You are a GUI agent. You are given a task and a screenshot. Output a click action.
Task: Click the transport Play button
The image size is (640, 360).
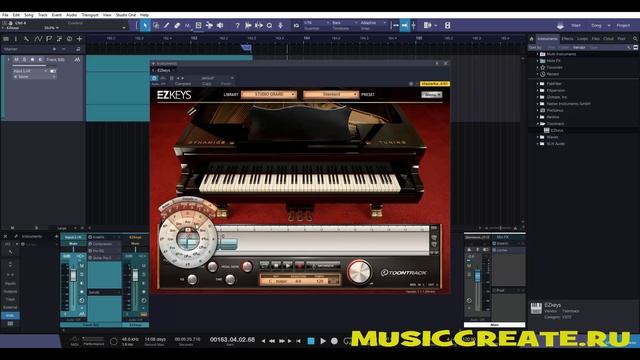tap(322, 340)
